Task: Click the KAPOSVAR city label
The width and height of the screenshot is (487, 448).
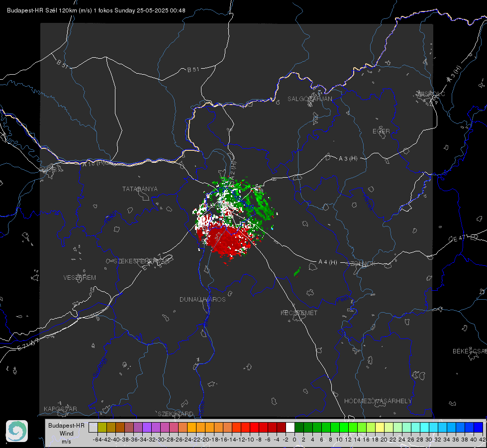Action: click(x=60, y=409)
